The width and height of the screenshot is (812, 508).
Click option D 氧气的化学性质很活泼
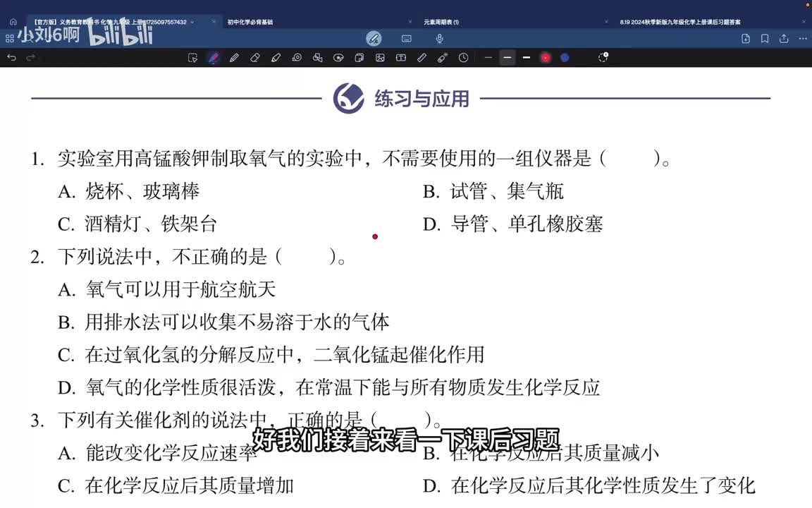(x=329, y=387)
